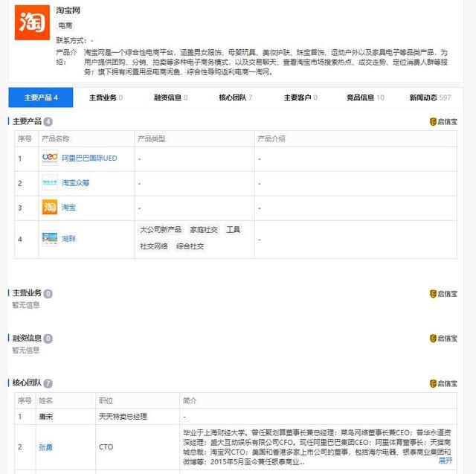Click the 家庭社交 tag
The width and height of the screenshot is (476, 474).
tap(204, 230)
